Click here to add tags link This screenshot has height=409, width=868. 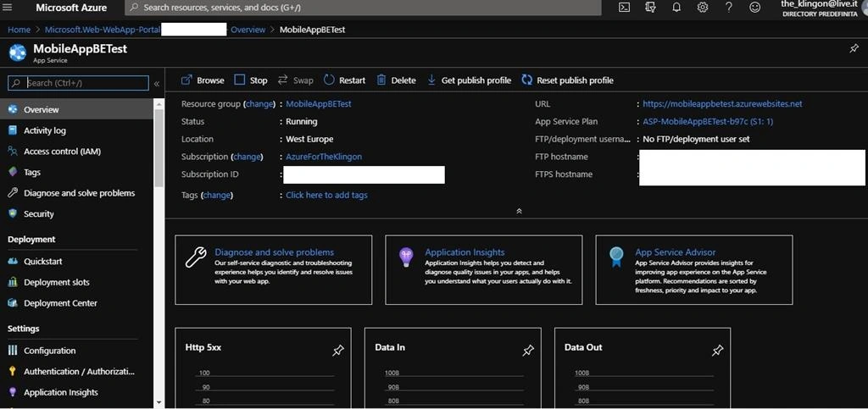coord(326,195)
